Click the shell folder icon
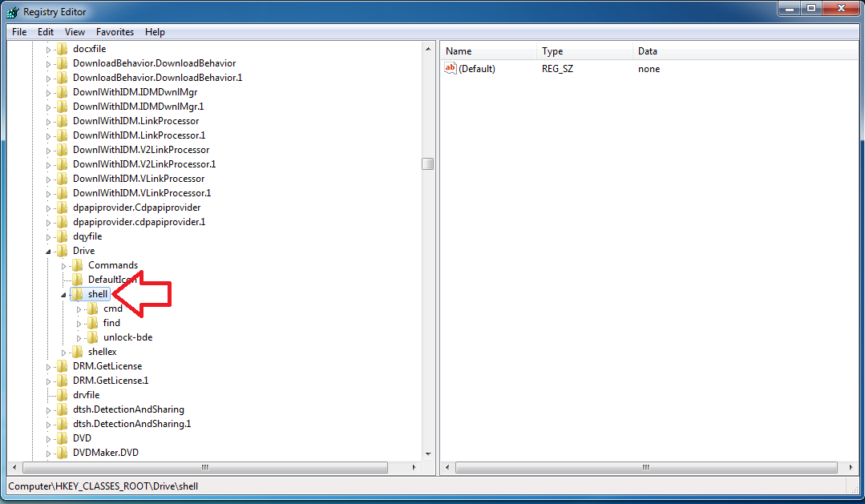865x504 pixels. coord(78,294)
